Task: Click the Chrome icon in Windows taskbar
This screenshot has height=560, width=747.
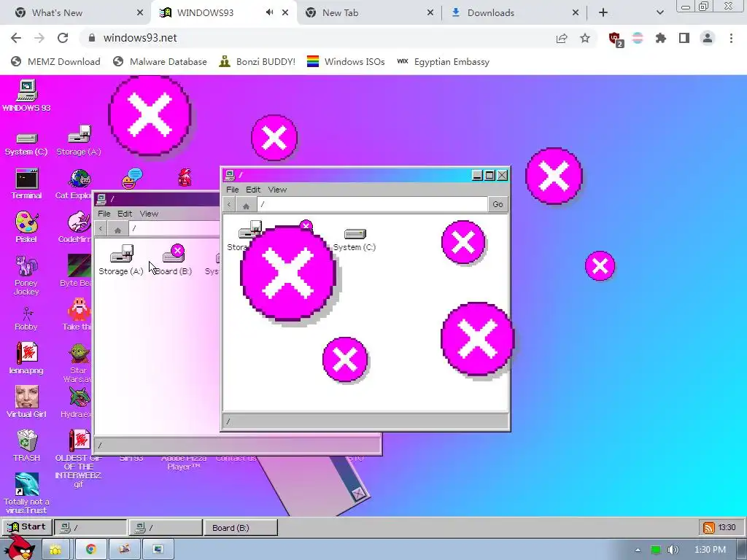Action: [x=90, y=549]
